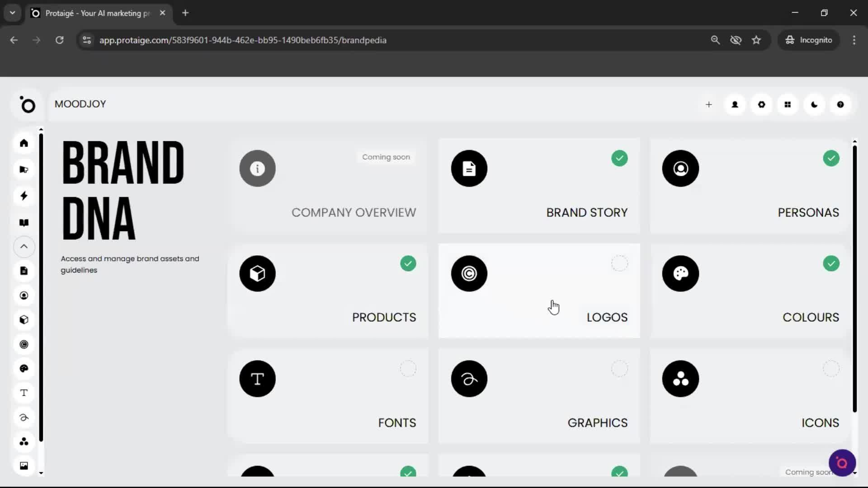Open the brand book sidebar icon
This screenshot has height=488, width=868.
24,222
